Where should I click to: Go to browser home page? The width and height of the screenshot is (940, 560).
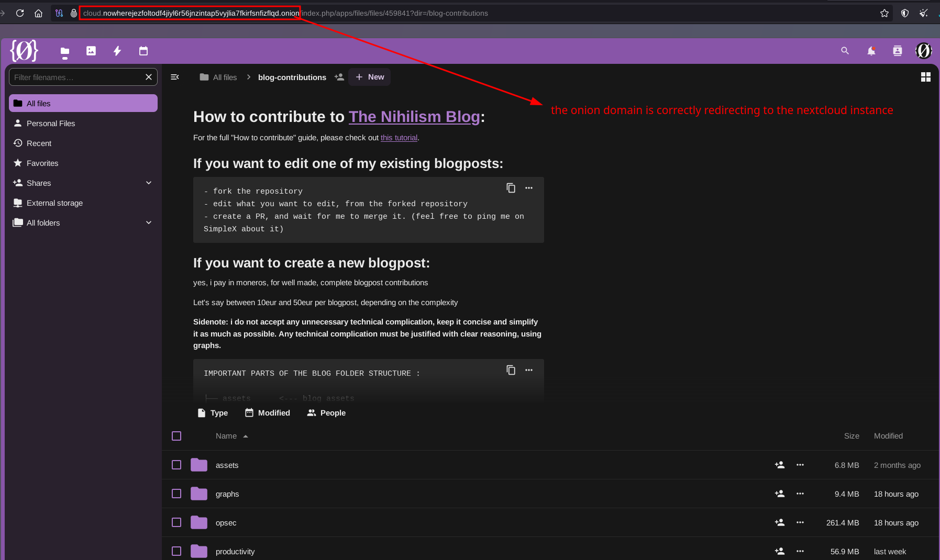click(38, 13)
